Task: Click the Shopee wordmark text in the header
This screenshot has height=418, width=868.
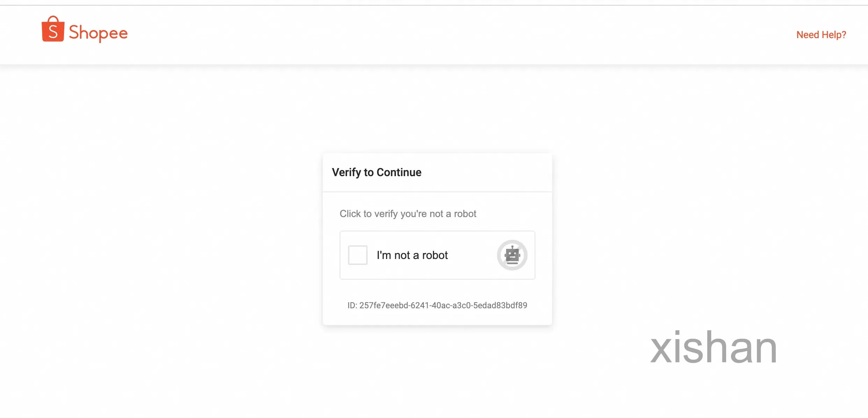Action: tap(98, 33)
